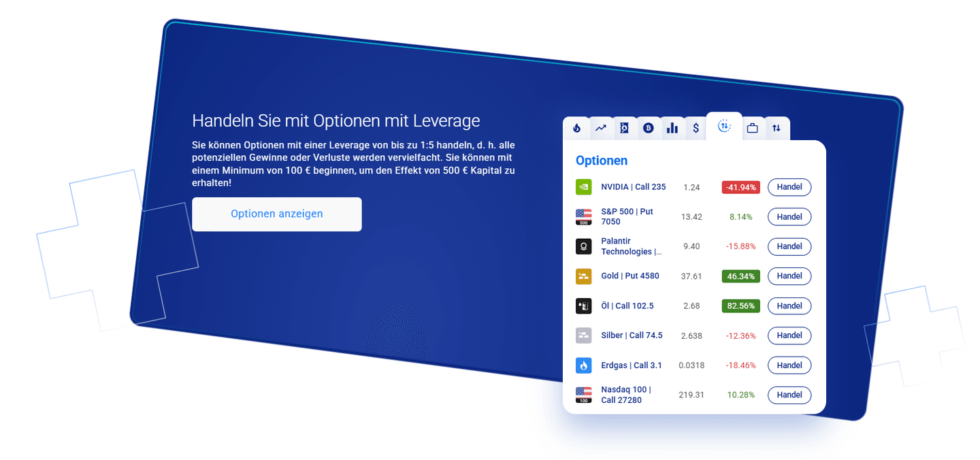Open the 'Nasdaq 100 | Call 27280' option name

pyautogui.click(x=626, y=395)
